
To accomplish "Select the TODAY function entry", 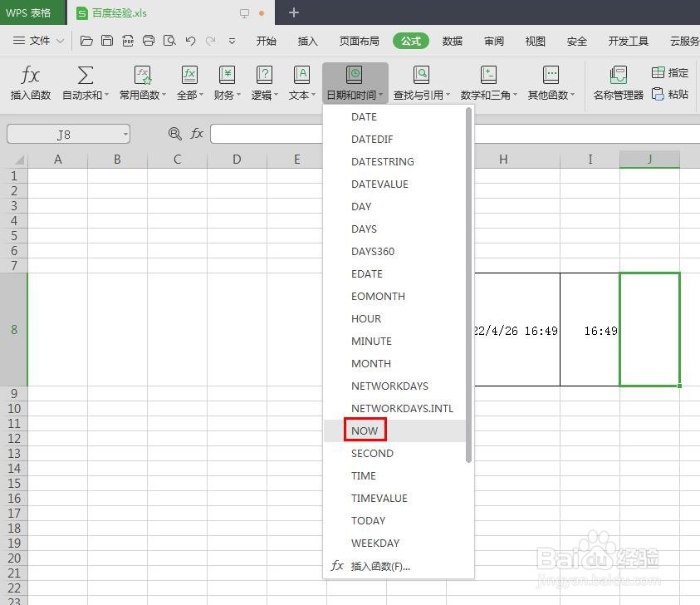I will (x=368, y=520).
